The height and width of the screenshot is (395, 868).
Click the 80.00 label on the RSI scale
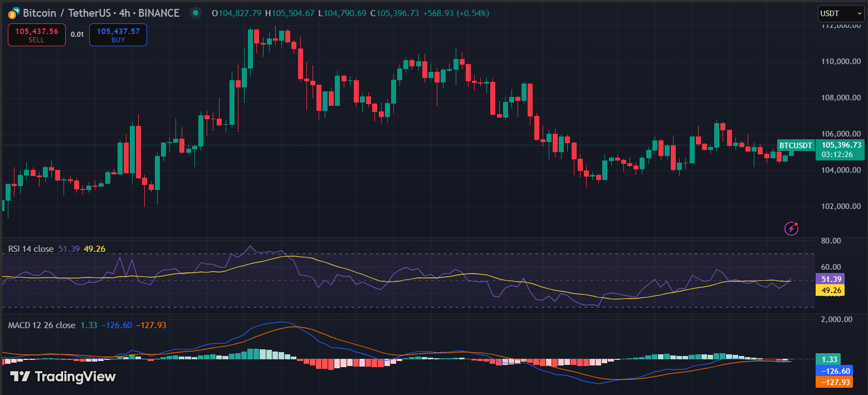point(830,241)
